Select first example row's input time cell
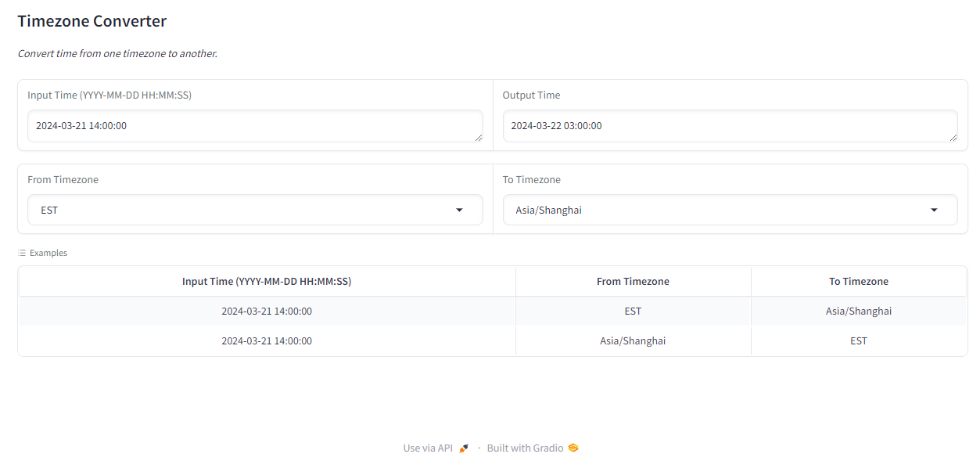The height and width of the screenshot is (461, 980). (x=267, y=312)
